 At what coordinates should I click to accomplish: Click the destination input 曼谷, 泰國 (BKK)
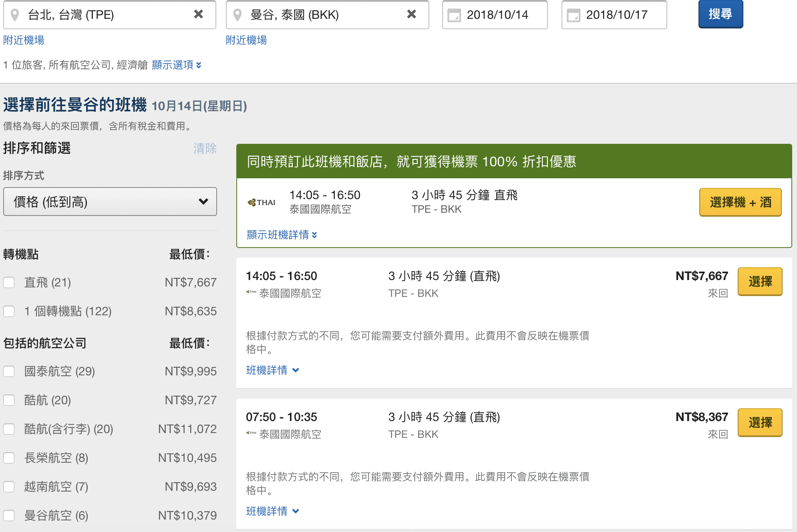328,15
